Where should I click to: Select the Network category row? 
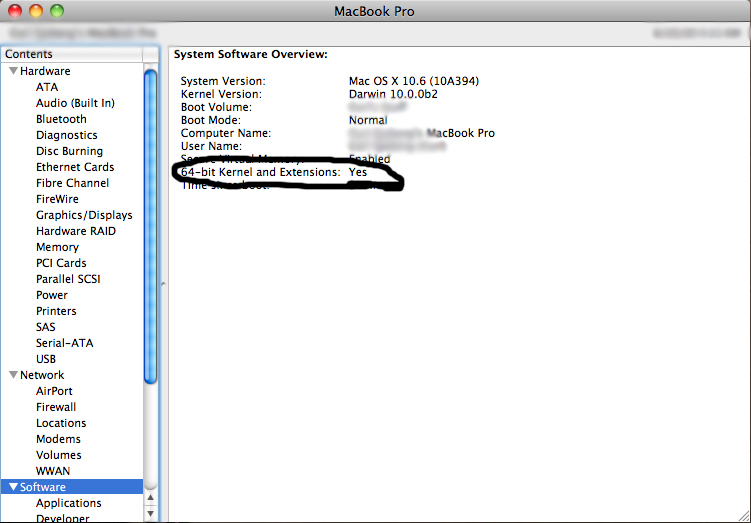tap(72, 375)
